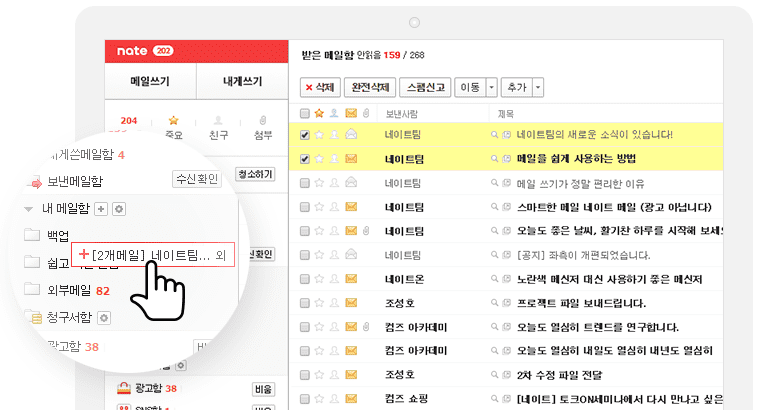
Task: Open the dropdown arrow next to 이동
Action: (491, 88)
